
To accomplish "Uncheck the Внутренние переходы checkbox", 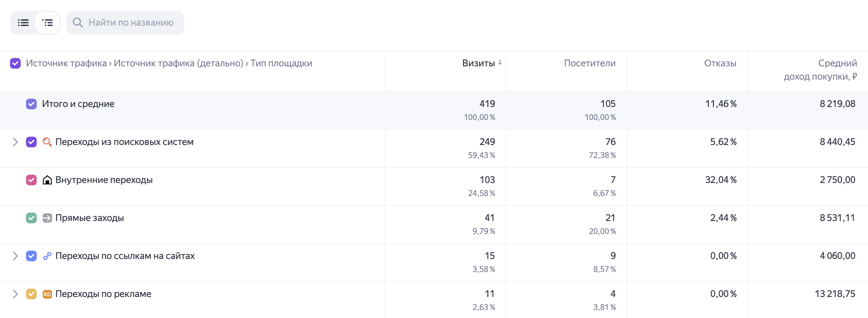I will [31, 180].
